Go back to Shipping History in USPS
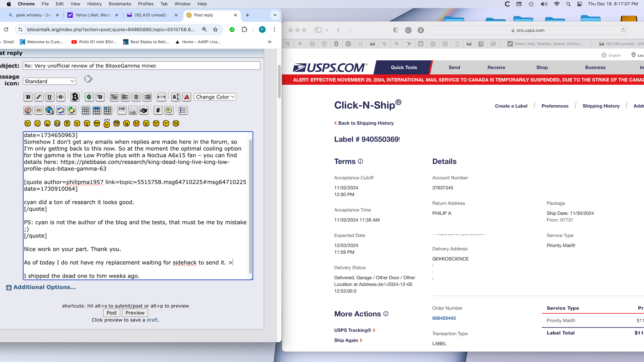This screenshot has height=362, width=644. point(364,123)
